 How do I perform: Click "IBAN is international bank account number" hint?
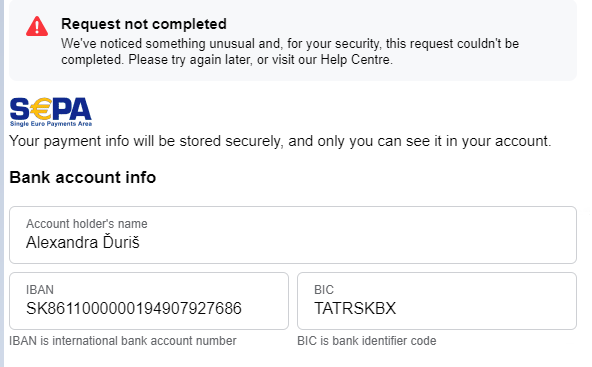(123, 341)
